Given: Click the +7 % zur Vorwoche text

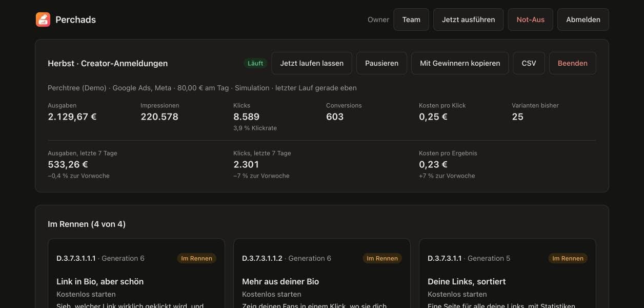Looking at the screenshot, I should [447, 176].
